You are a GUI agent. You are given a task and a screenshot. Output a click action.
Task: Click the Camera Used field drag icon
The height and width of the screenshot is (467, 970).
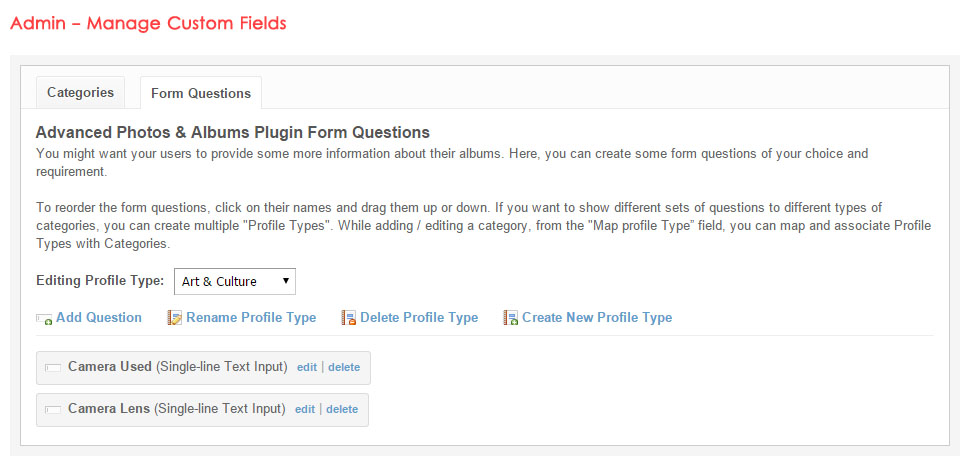click(x=53, y=368)
